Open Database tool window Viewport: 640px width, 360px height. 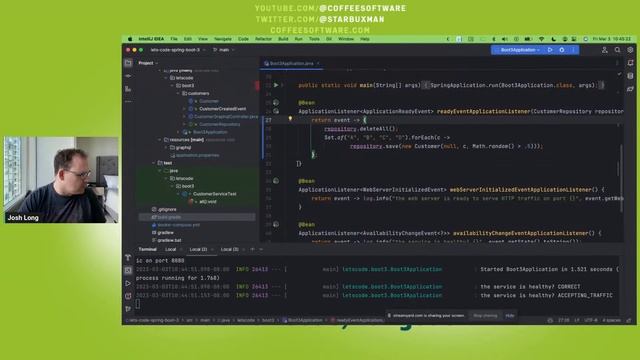tap(631, 76)
